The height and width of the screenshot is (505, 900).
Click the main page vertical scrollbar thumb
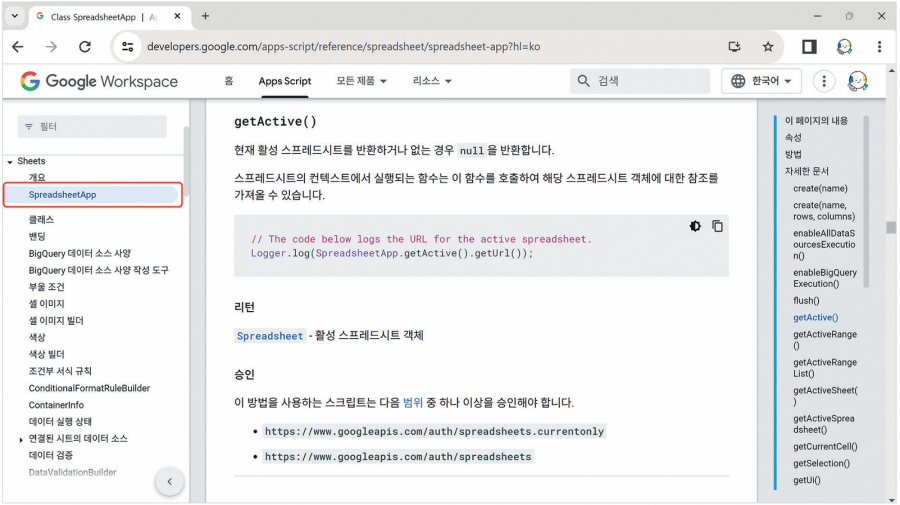tap(891, 228)
